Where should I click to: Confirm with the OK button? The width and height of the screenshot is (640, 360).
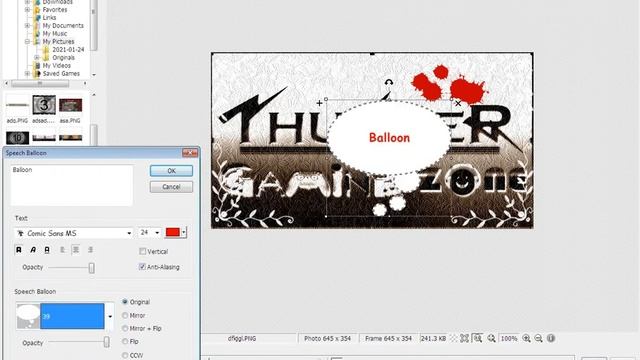coord(171,171)
